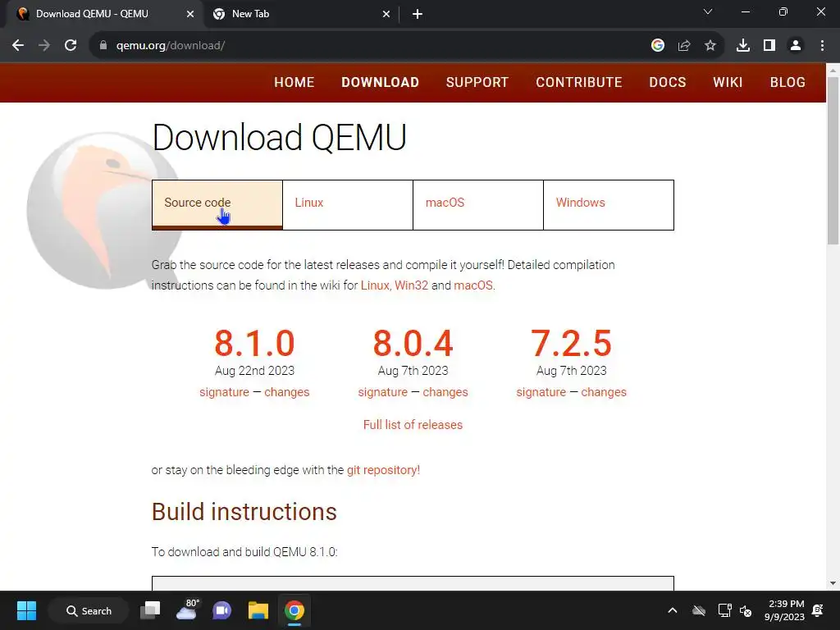This screenshot has width=840, height=630.
Task: Open the Chat app on taskbar
Action: point(221,610)
